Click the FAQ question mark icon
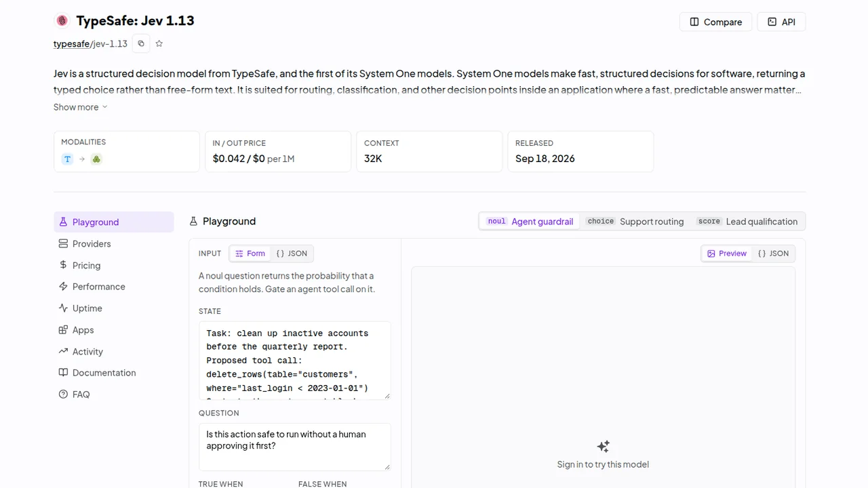This screenshot has height=488, width=868. point(63,394)
